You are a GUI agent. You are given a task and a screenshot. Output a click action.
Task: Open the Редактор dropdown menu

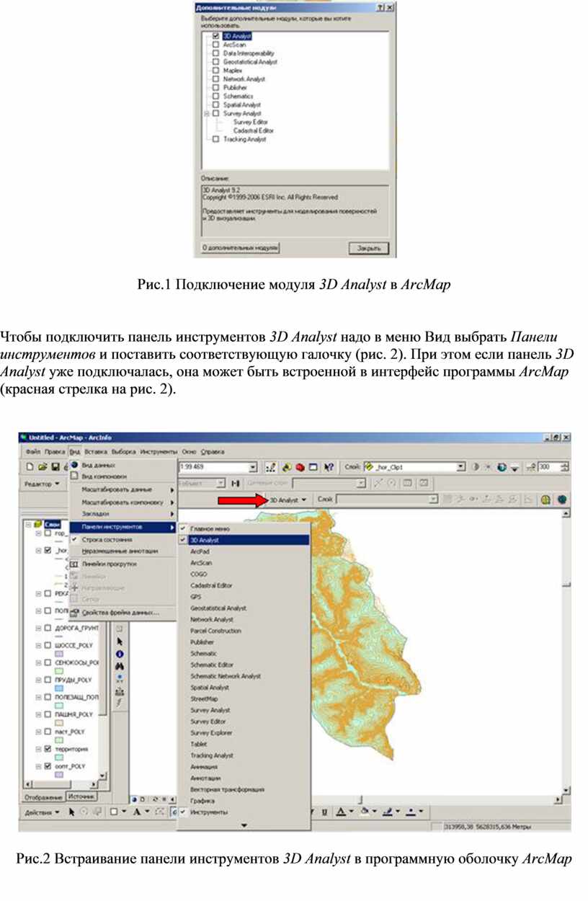43,484
